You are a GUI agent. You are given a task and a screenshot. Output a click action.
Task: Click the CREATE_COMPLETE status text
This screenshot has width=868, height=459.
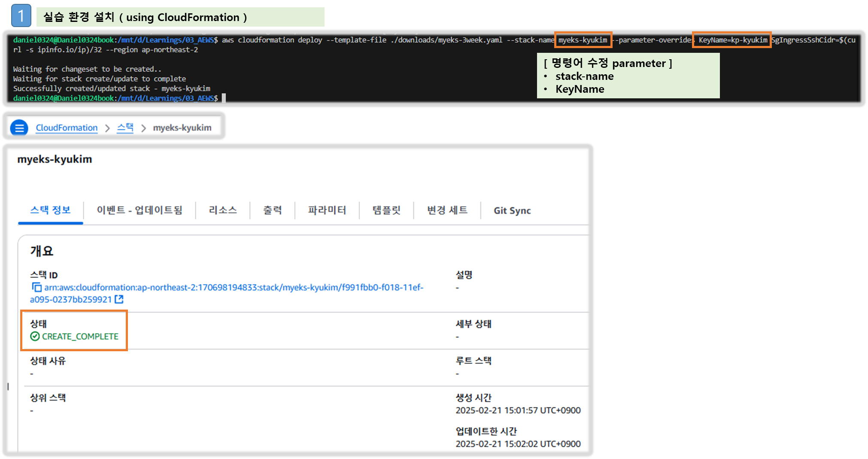80,337
